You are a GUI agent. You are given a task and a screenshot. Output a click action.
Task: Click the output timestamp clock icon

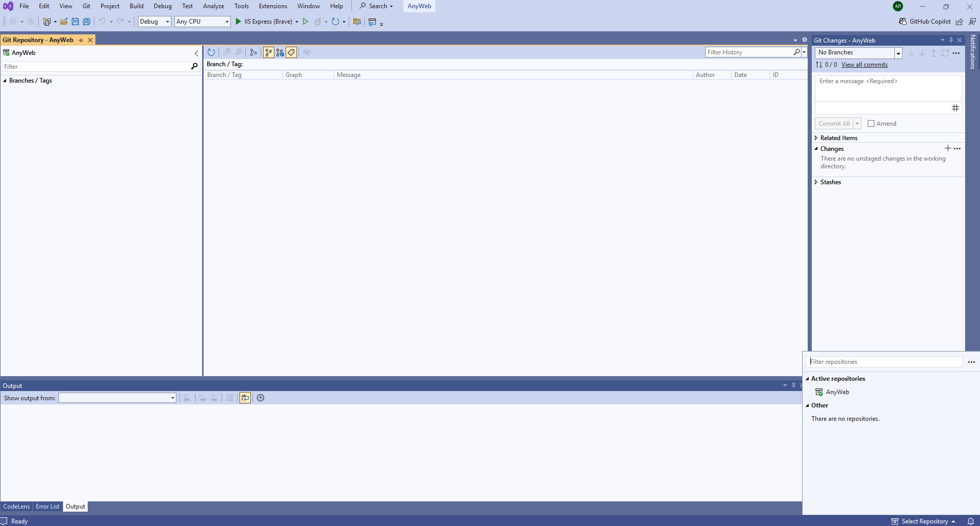pyautogui.click(x=261, y=398)
